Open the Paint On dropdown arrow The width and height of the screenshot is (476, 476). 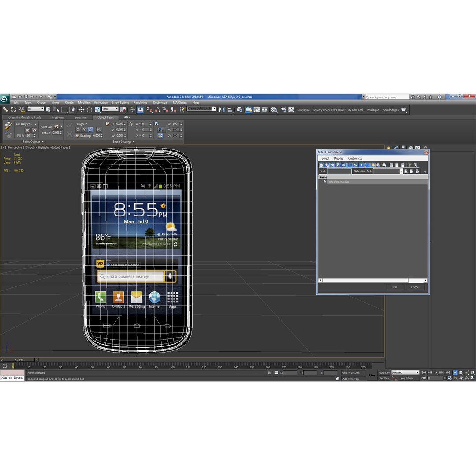[x=61, y=127]
